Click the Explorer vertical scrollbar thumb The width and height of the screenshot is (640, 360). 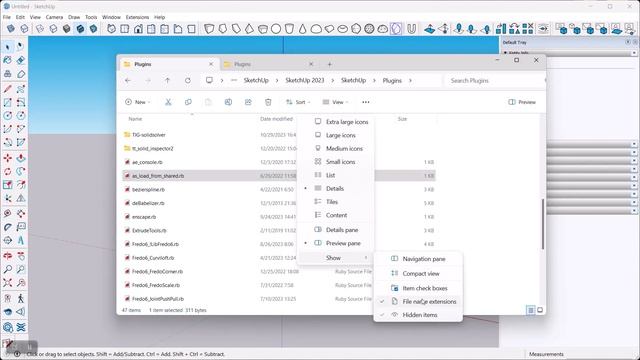(543, 224)
